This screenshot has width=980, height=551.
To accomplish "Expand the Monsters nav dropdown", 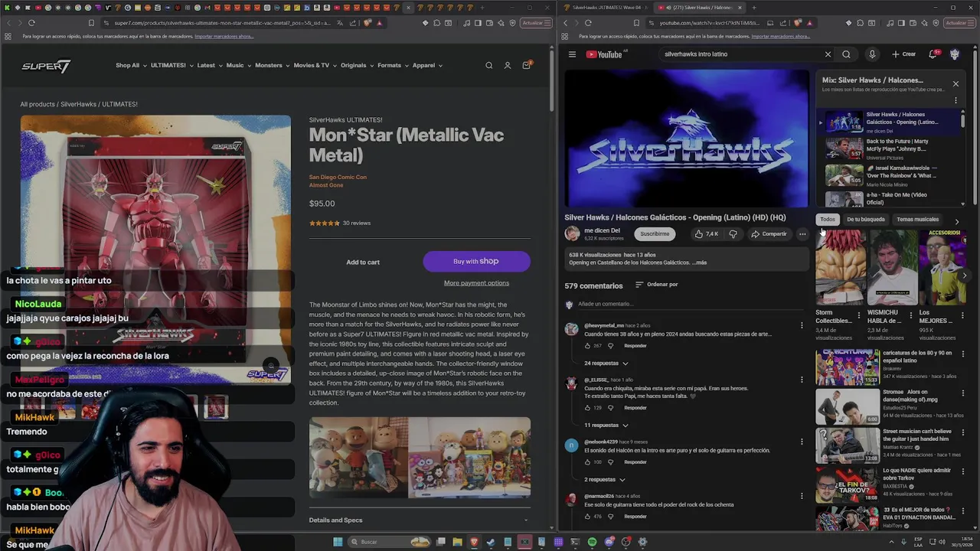I will click(272, 66).
